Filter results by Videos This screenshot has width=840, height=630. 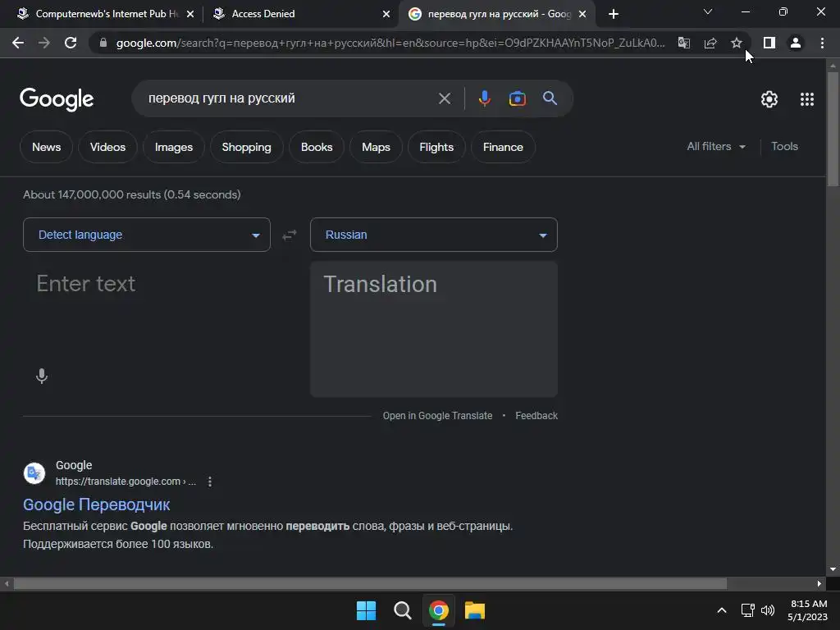[107, 147]
